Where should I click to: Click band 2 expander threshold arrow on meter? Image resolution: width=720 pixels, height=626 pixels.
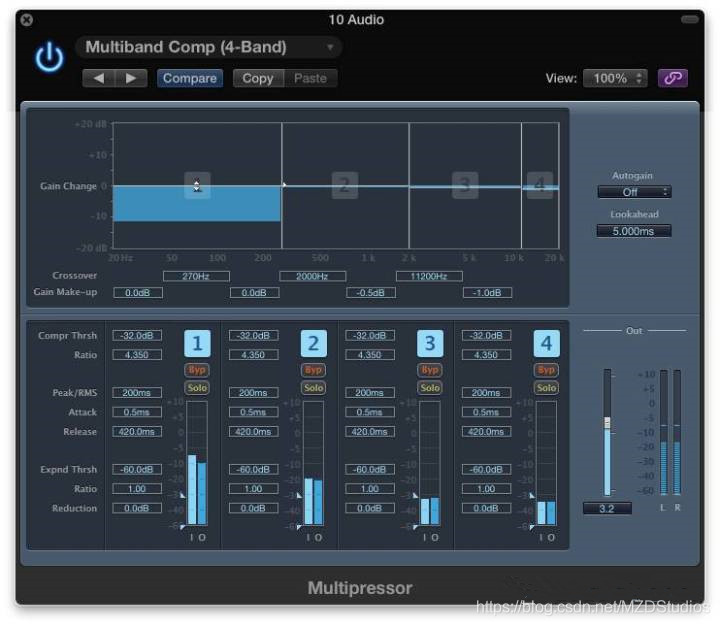pyautogui.click(x=298, y=527)
